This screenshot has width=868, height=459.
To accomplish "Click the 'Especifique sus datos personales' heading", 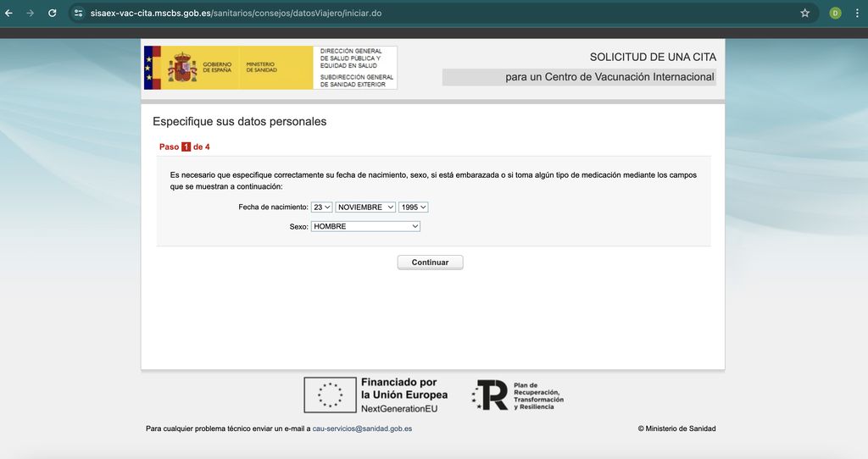I will [240, 122].
